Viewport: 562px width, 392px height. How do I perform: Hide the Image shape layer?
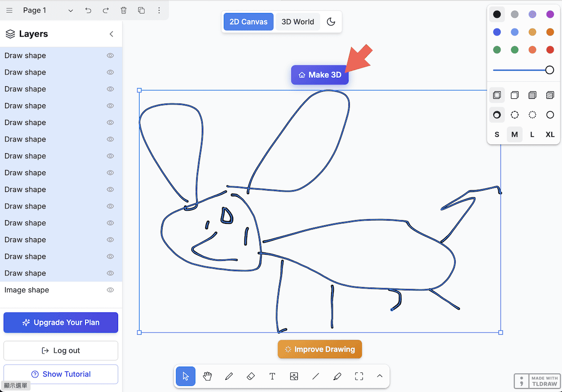click(111, 290)
